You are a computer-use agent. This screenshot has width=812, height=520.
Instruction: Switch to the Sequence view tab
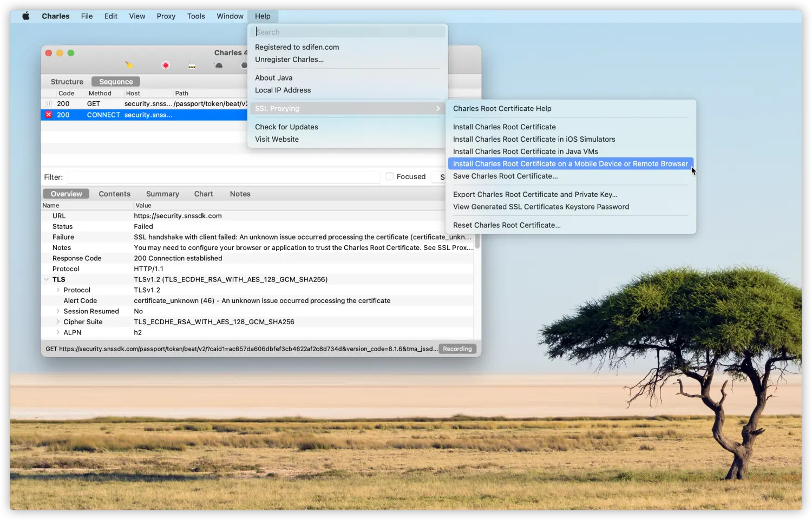(x=116, y=82)
